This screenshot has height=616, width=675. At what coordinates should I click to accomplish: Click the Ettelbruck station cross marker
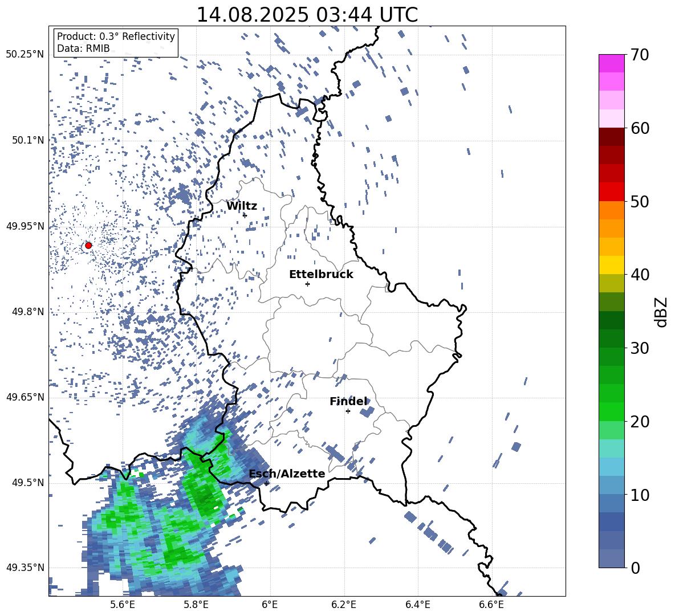coord(307,284)
